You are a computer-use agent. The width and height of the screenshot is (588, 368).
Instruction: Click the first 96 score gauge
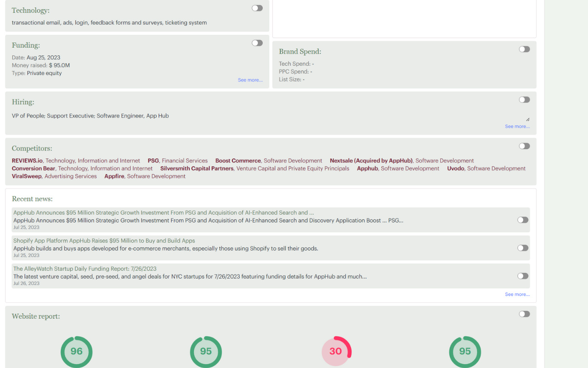[x=76, y=351]
